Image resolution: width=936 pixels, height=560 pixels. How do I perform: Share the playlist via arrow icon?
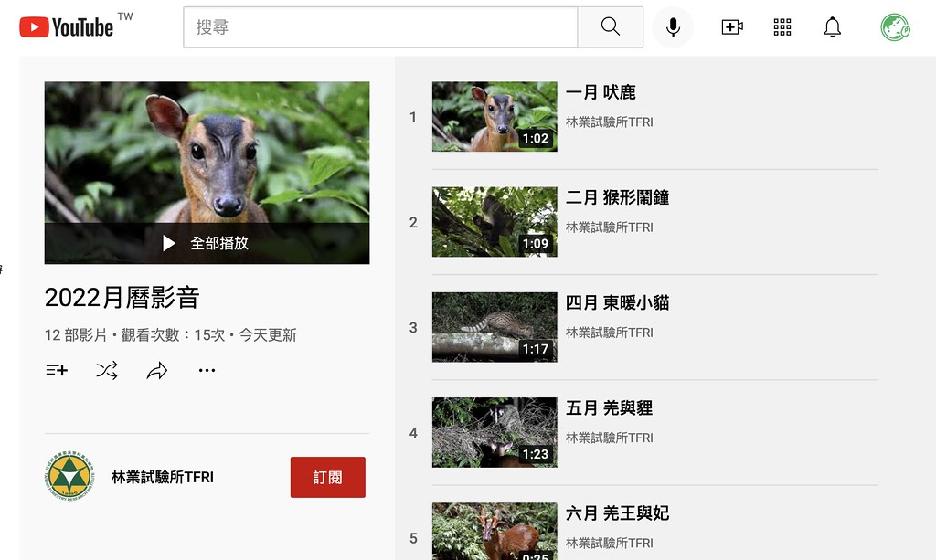pos(157,370)
